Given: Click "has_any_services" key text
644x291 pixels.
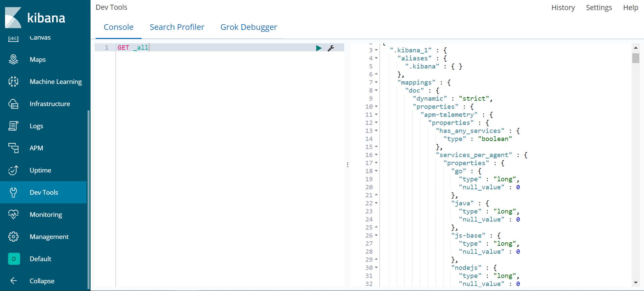Looking at the screenshot, I should click(x=470, y=131).
